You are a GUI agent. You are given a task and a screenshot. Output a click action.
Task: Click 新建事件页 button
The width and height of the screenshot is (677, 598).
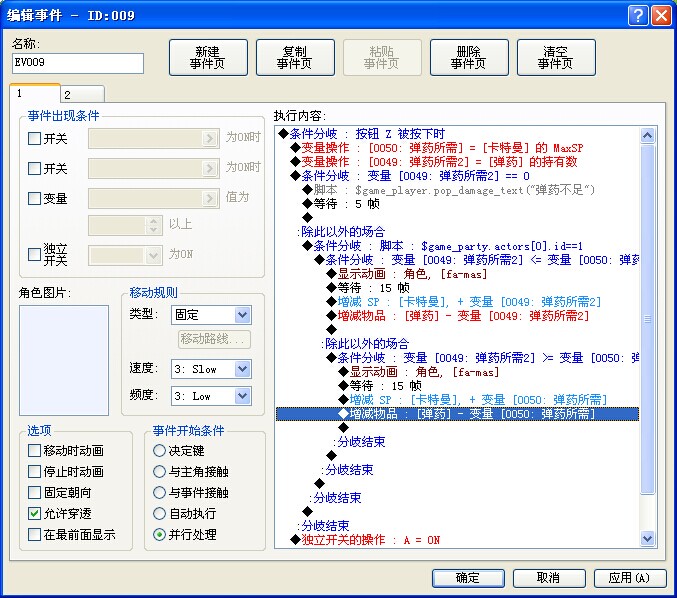coord(208,57)
